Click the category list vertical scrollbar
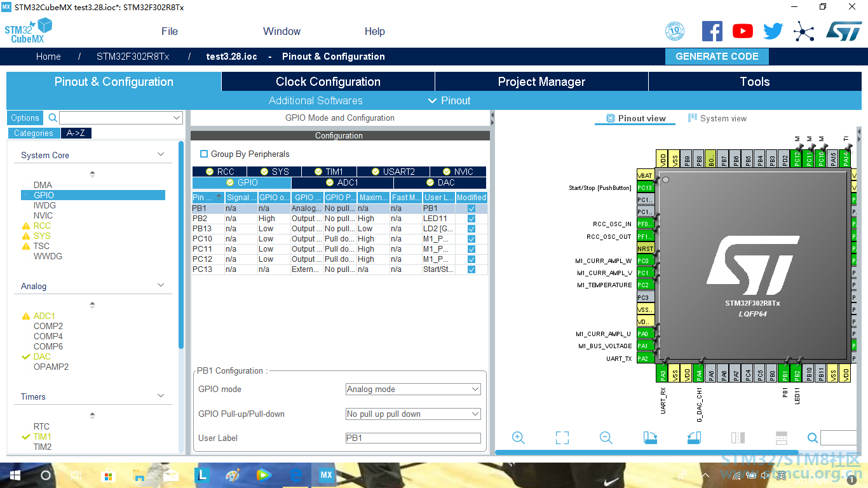The width and height of the screenshot is (868, 488). coord(181,245)
